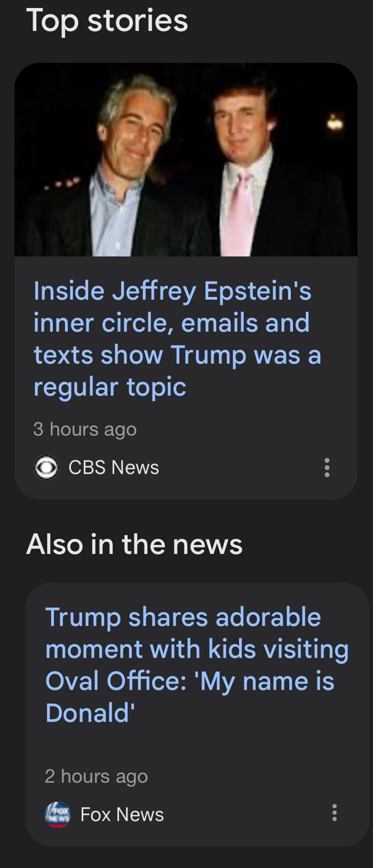The width and height of the screenshot is (373, 868).
Task: Open the options menu on the CBS News story
Action: pyautogui.click(x=327, y=468)
